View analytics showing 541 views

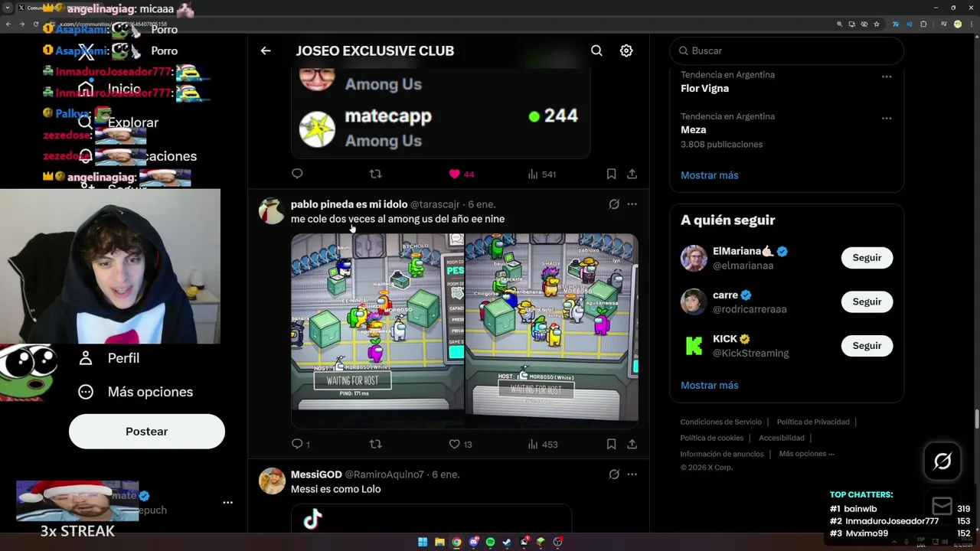(x=541, y=174)
